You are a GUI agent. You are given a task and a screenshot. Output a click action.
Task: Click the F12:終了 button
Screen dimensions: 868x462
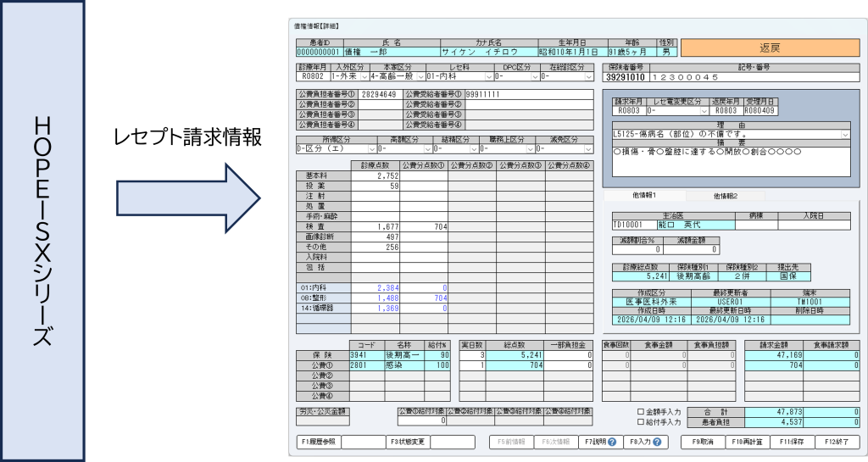point(837,443)
